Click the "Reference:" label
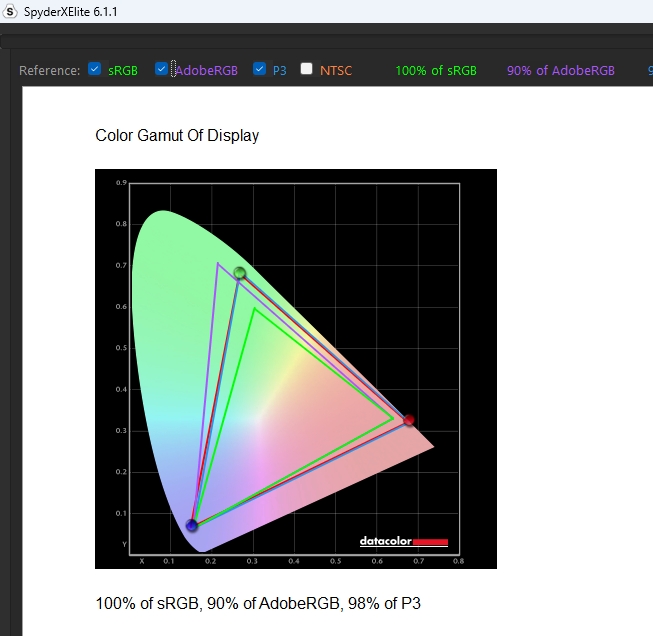This screenshot has width=653, height=636. pyautogui.click(x=50, y=71)
